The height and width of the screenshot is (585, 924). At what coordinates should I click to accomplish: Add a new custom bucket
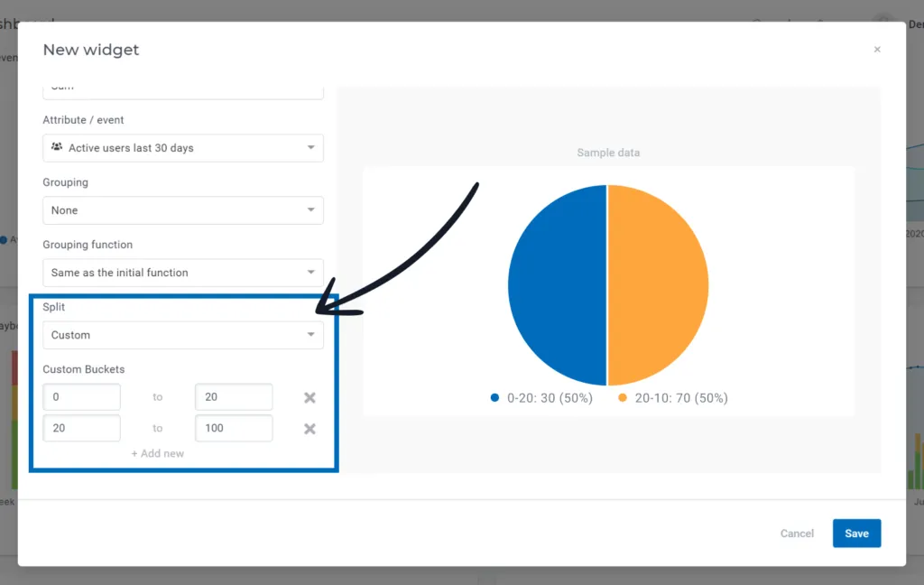(x=157, y=453)
